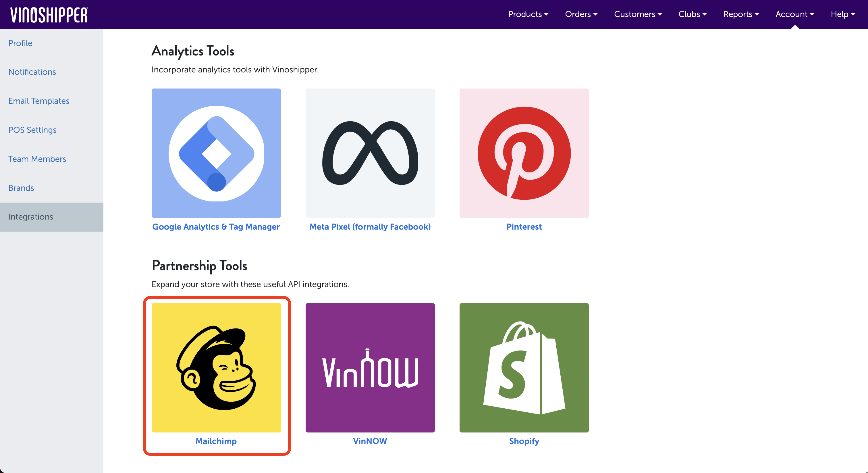Screen dimensions: 868x473
Task: Select Team Members in sidebar
Action: point(37,159)
